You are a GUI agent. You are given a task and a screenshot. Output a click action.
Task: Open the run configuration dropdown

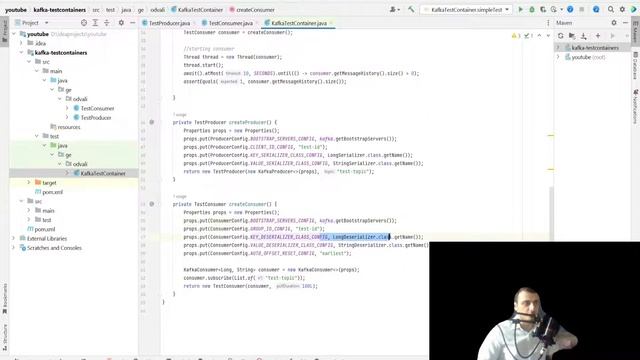(x=466, y=9)
